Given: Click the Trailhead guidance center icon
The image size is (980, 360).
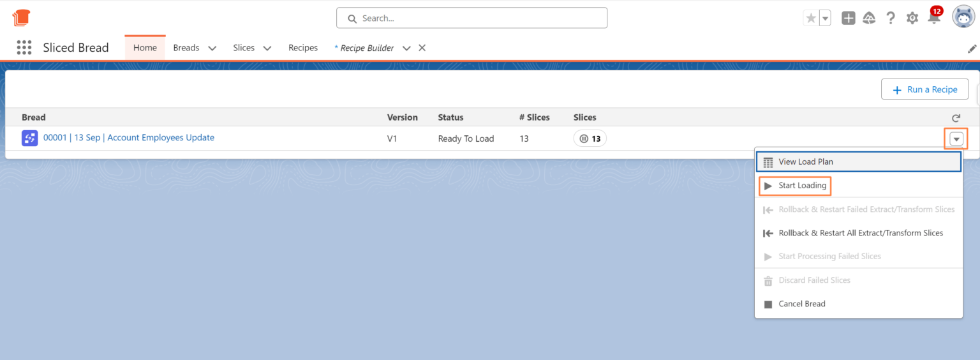Looking at the screenshot, I should click(869, 19).
